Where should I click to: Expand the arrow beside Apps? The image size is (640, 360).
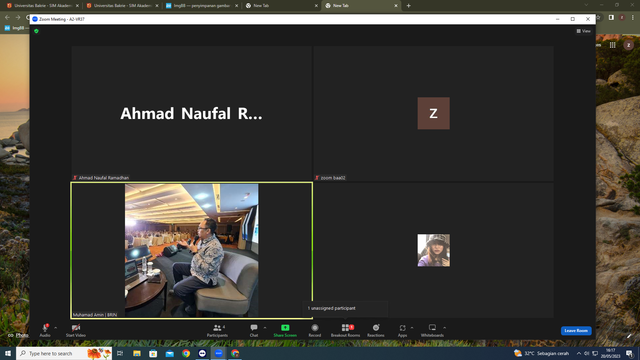pyautogui.click(x=412, y=328)
